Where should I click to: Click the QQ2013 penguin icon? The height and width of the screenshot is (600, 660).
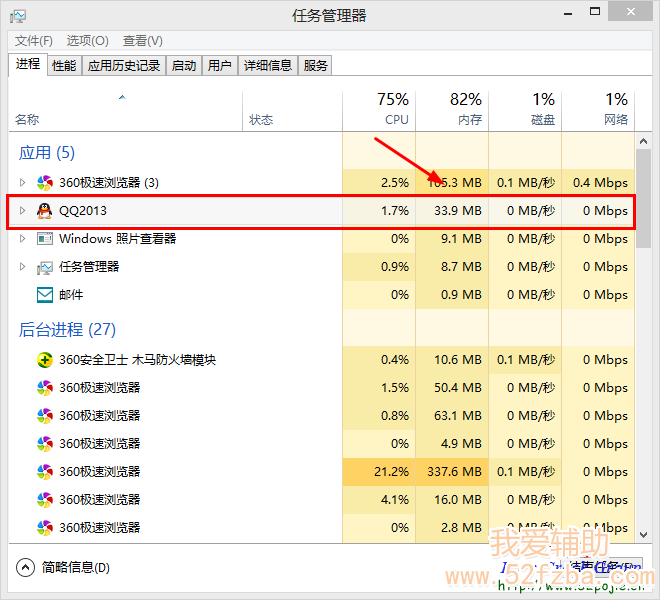click(x=45, y=211)
